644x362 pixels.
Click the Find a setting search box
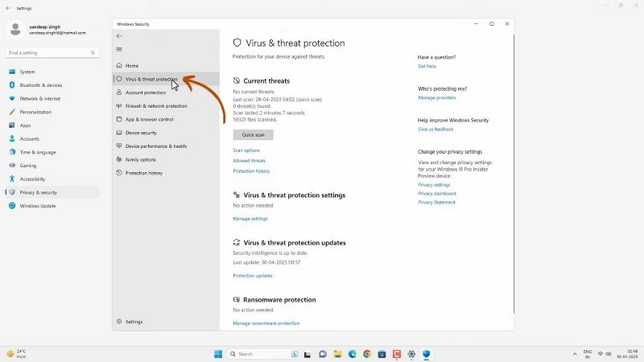point(52,52)
